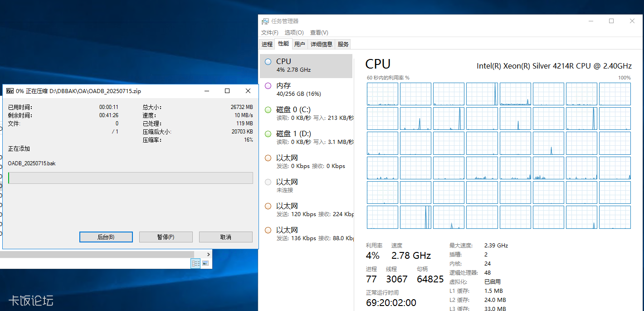Click the 100% label above the CPU graphs
Image resolution: width=644 pixels, height=311 pixels.
[x=624, y=78]
